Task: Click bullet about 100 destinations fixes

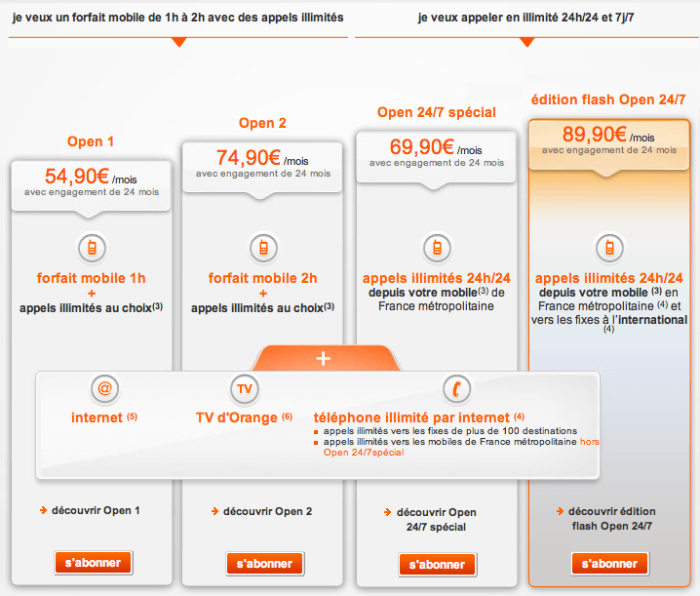Action: click(x=450, y=431)
